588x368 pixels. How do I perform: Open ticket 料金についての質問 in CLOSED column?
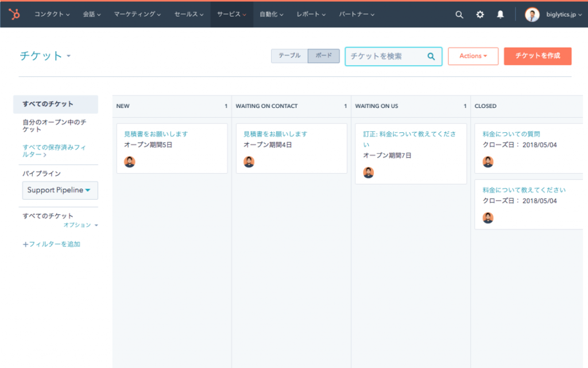point(511,134)
